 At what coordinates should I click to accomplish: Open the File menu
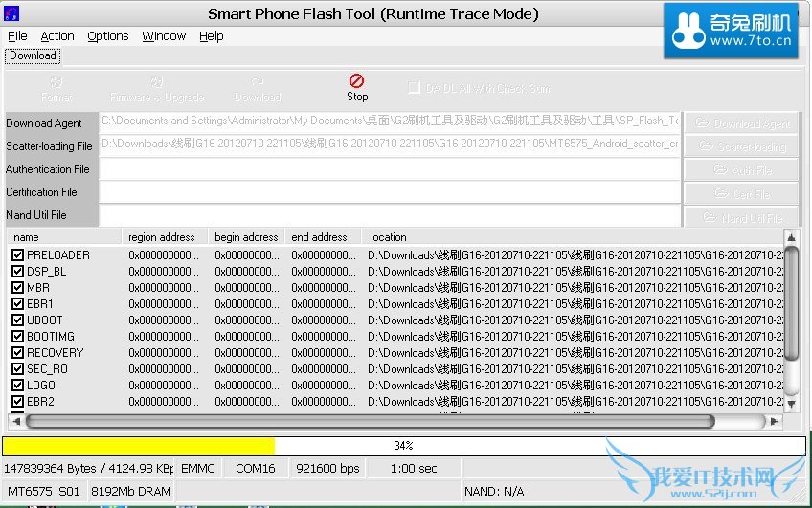17,36
